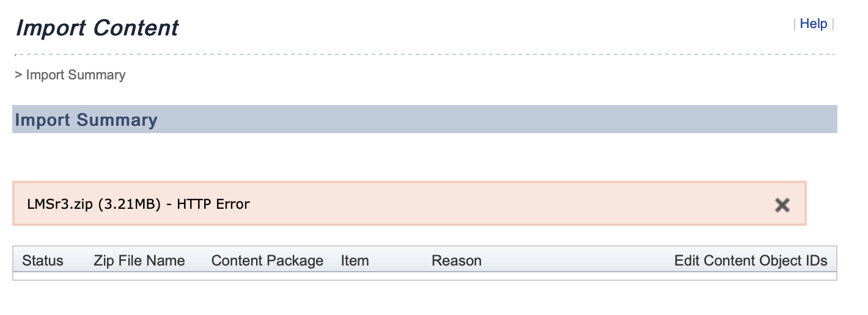868x315 pixels.
Task: Click the blue Import Summary section bar
Action: [x=428, y=120]
